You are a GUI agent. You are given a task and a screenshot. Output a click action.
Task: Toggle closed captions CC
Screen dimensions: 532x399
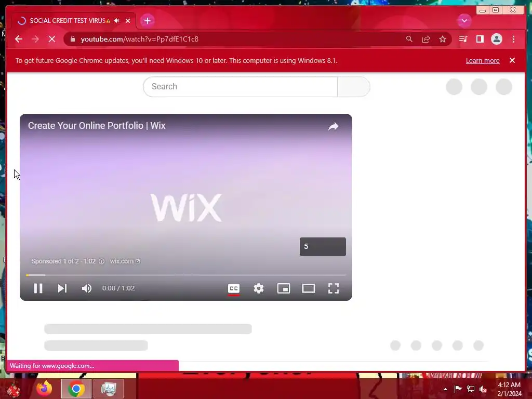click(x=234, y=288)
